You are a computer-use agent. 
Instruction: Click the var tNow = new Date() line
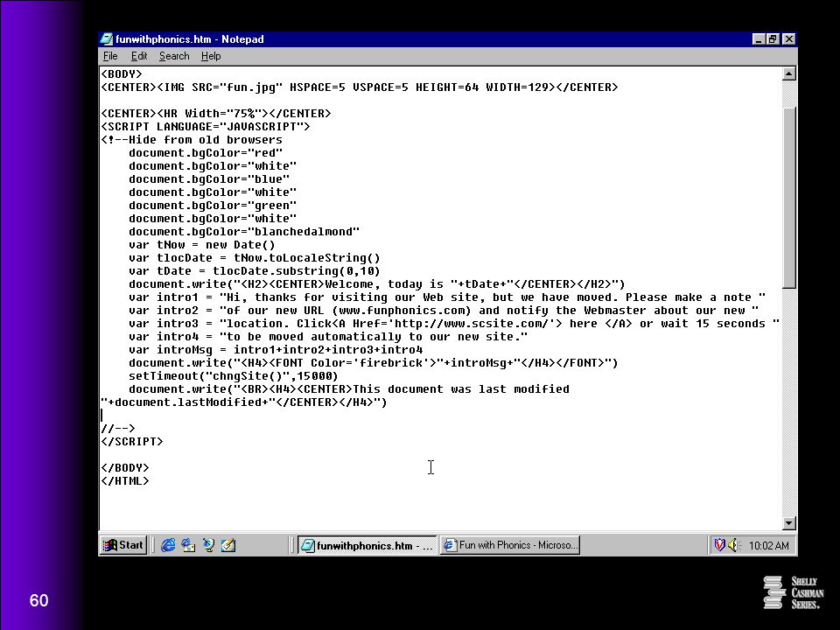coord(202,245)
